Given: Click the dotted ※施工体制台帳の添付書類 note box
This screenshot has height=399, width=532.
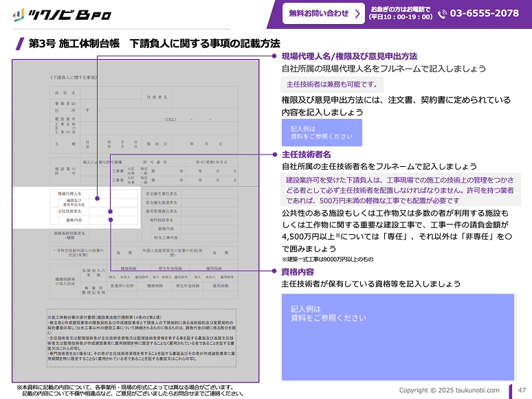Looking at the screenshot, I should coord(141,338).
